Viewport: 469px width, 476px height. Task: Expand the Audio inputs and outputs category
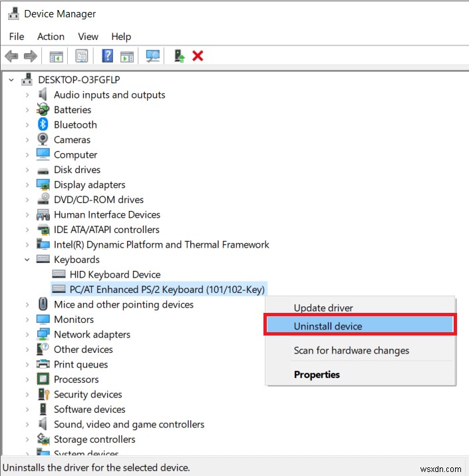27,95
